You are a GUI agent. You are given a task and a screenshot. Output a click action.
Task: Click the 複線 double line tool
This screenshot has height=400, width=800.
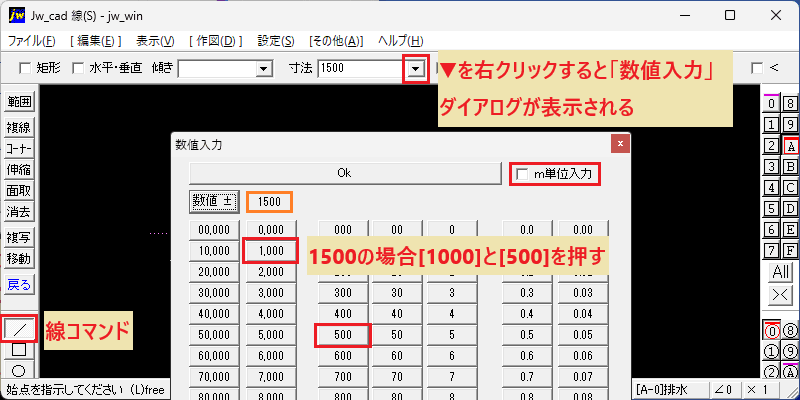[x=19, y=128]
